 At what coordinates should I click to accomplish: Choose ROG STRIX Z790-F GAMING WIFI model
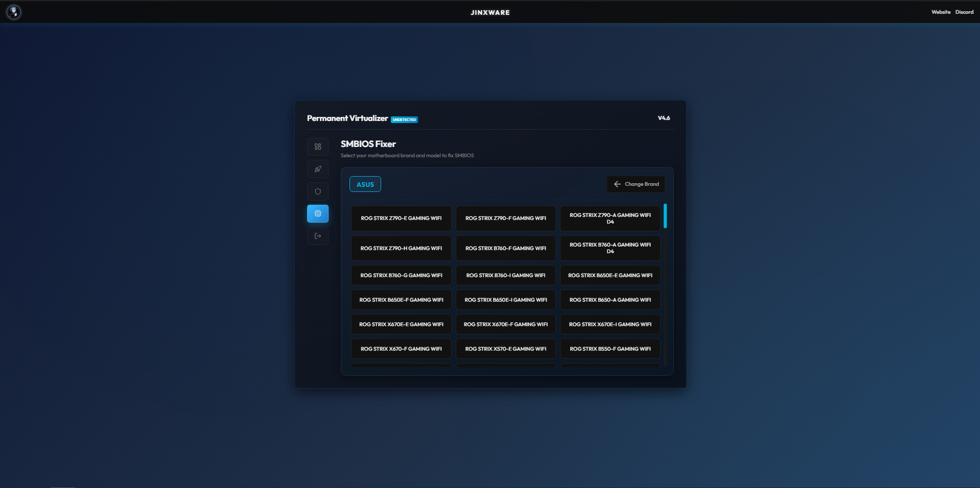click(x=505, y=218)
